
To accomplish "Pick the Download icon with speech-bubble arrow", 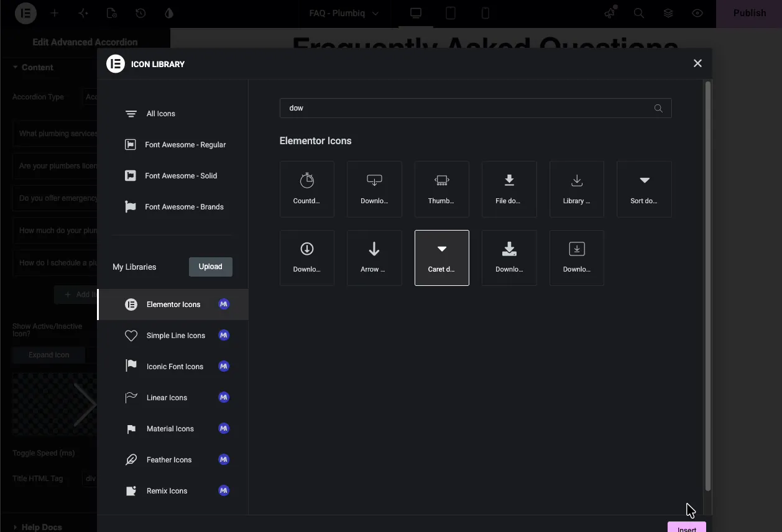I will click(x=374, y=190).
